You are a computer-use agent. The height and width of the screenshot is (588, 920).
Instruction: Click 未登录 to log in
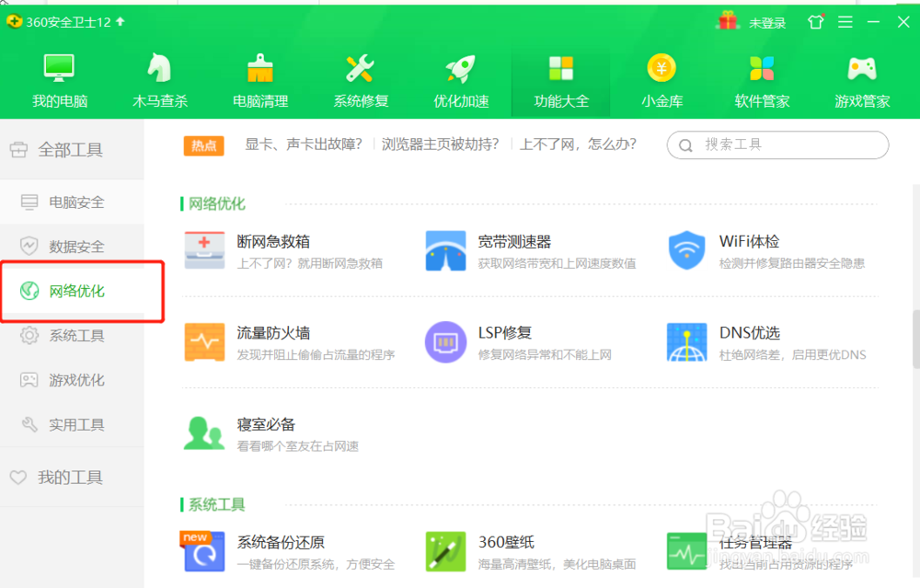pyautogui.click(x=767, y=24)
